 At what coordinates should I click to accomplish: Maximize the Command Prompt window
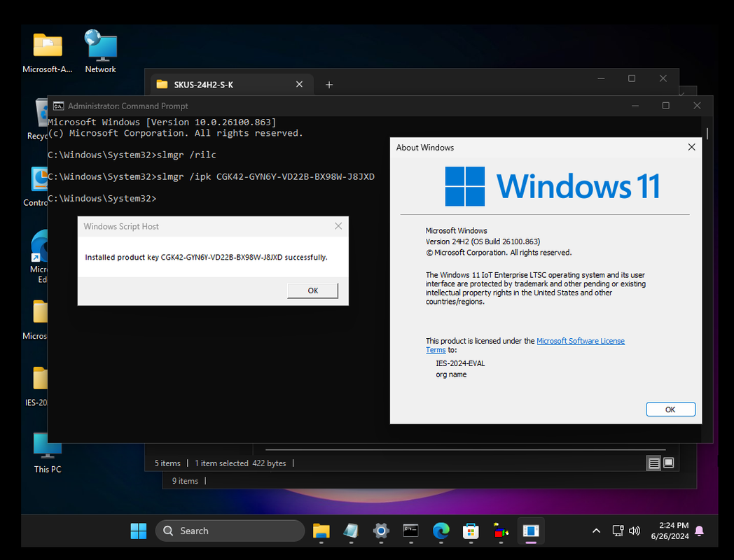click(x=665, y=106)
